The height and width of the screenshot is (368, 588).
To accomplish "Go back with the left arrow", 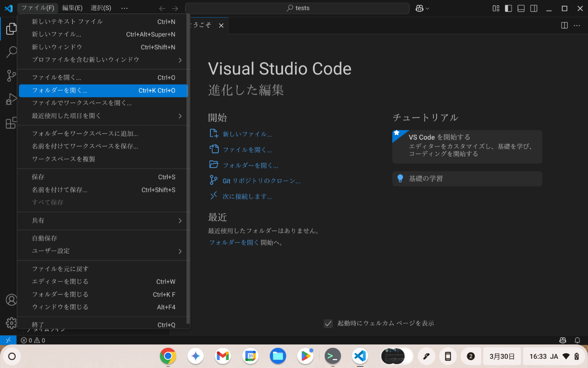I will coord(163,8).
